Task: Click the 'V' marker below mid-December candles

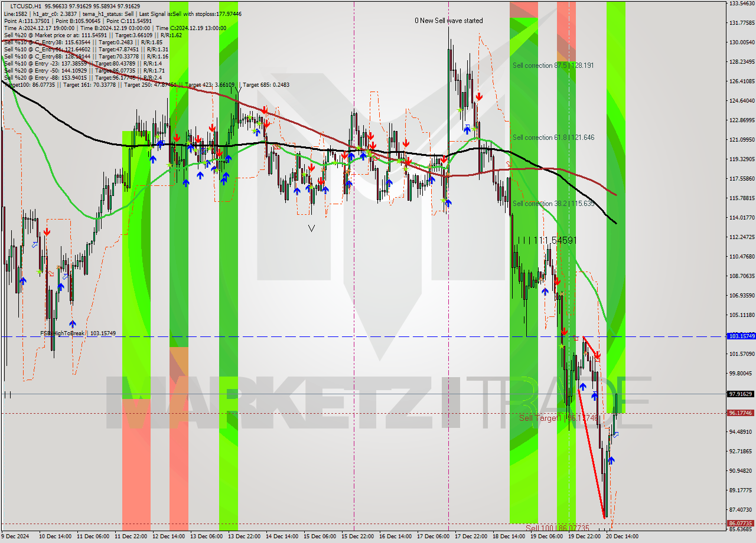Action: click(311, 228)
